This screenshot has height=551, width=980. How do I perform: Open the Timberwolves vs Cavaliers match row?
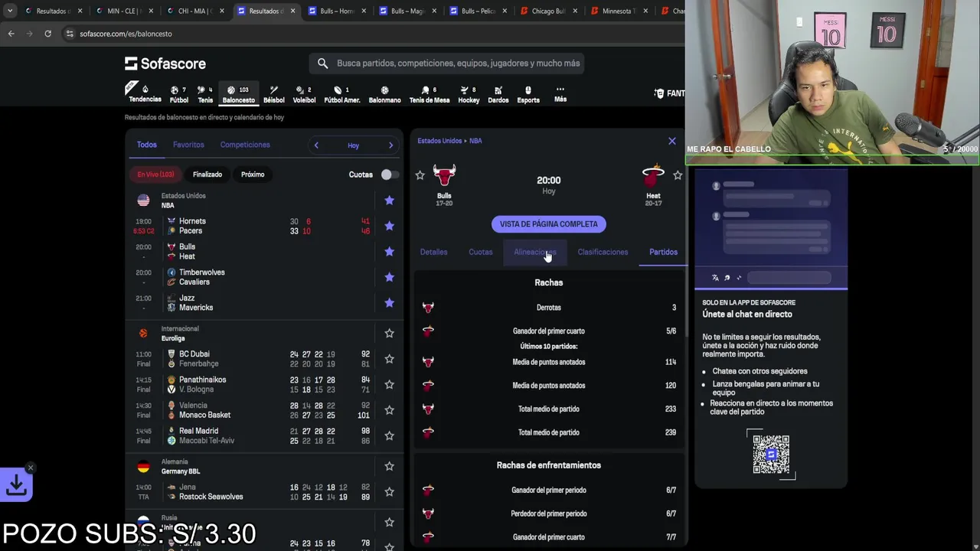(265, 277)
